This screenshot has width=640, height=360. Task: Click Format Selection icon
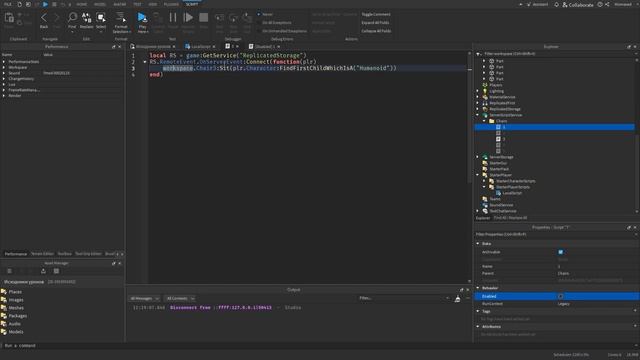tap(121, 17)
